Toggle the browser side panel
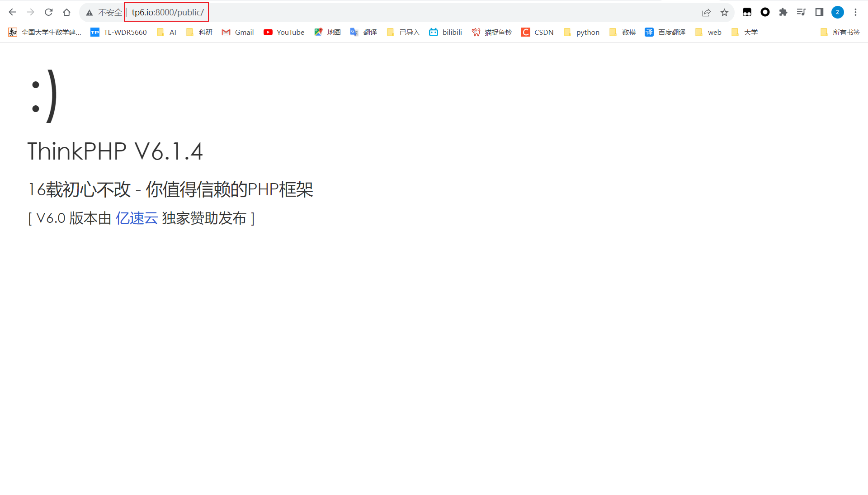Screen dimensions: 868x495 [819, 12]
